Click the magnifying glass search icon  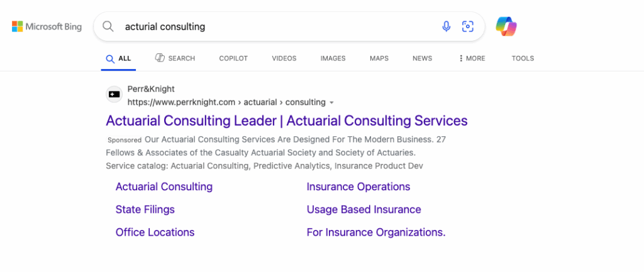tap(108, 26)
